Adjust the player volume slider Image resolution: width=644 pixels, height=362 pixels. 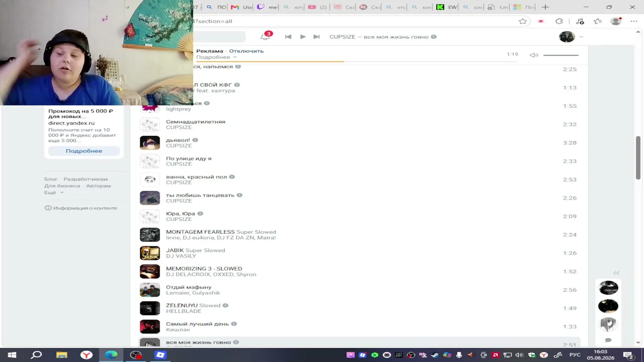point(561,55)
